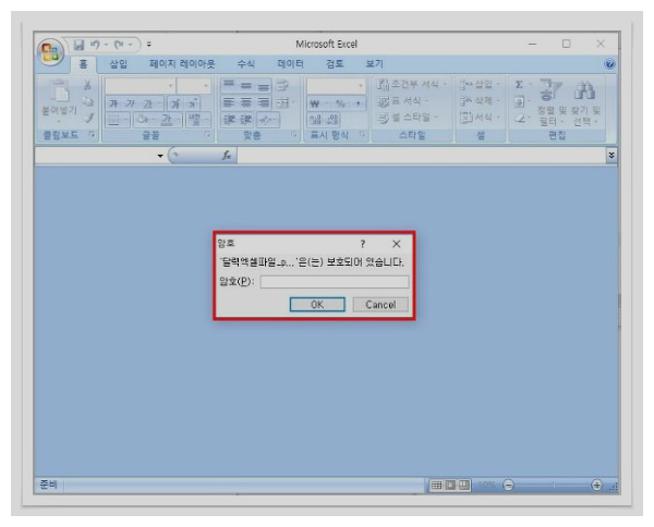The width and height of the screenshot is (654, 527).
Task: Pick the Fill Color bucket
Action: [145, 120]
